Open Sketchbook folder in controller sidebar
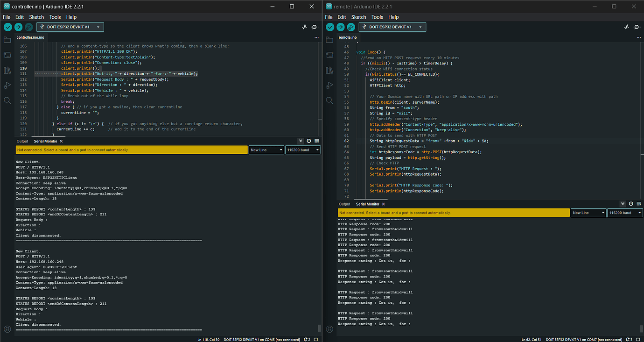644x342 pixels. (x=7, y=40)
